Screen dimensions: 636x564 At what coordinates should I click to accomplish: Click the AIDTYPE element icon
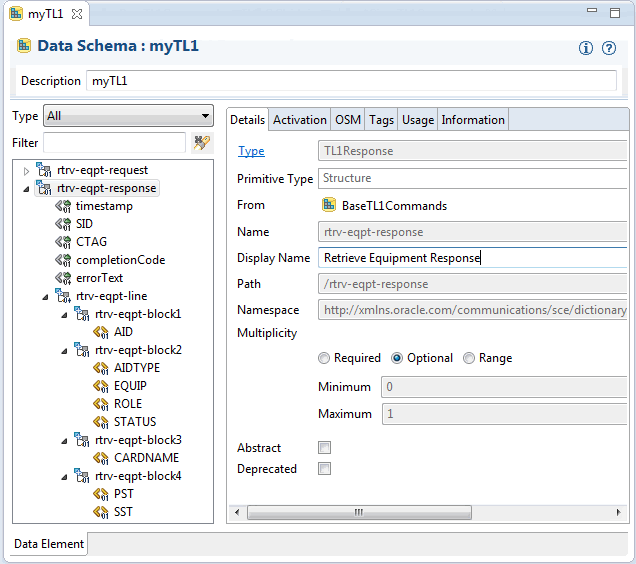point(101,368)
